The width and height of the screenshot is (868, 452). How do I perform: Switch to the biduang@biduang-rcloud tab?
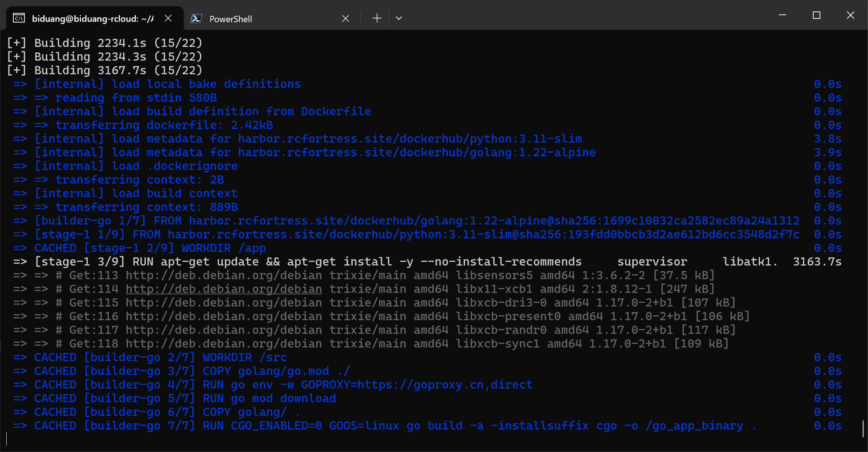pos(92,18)
